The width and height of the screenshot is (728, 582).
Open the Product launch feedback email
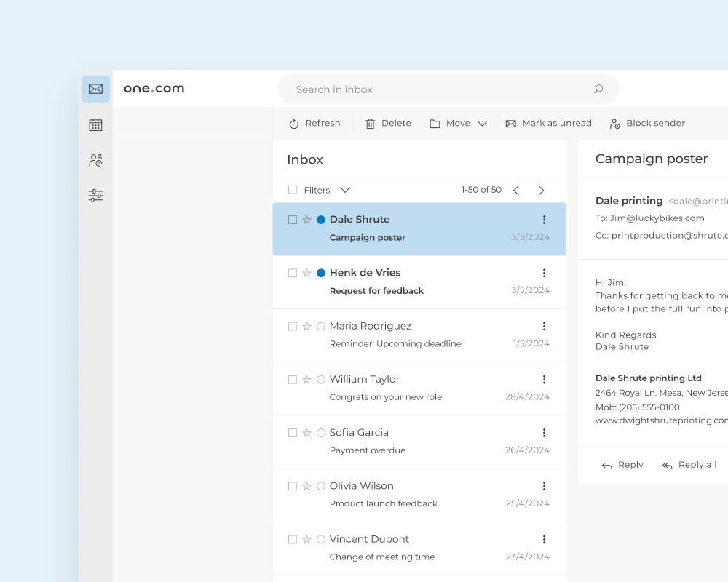[x=420, y=495]
